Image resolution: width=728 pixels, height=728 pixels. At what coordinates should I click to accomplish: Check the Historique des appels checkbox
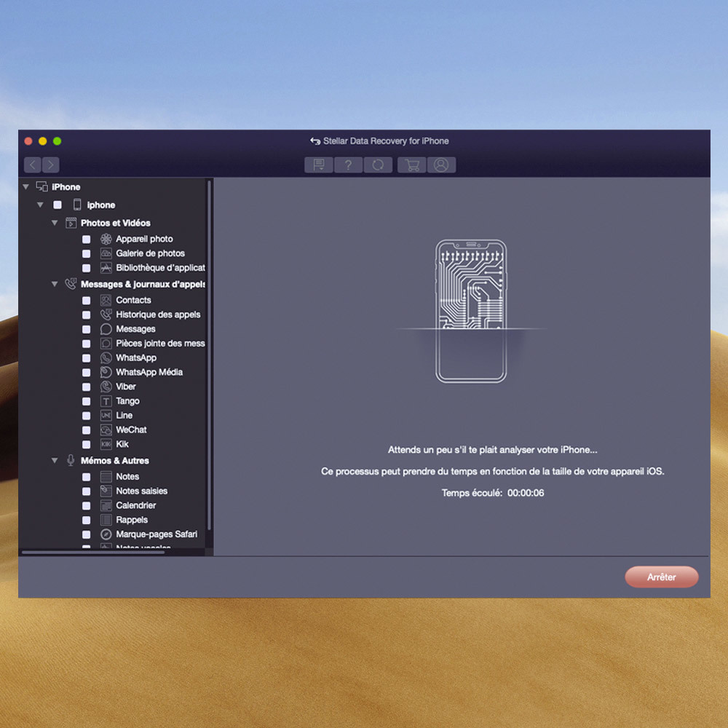point(87,314)
